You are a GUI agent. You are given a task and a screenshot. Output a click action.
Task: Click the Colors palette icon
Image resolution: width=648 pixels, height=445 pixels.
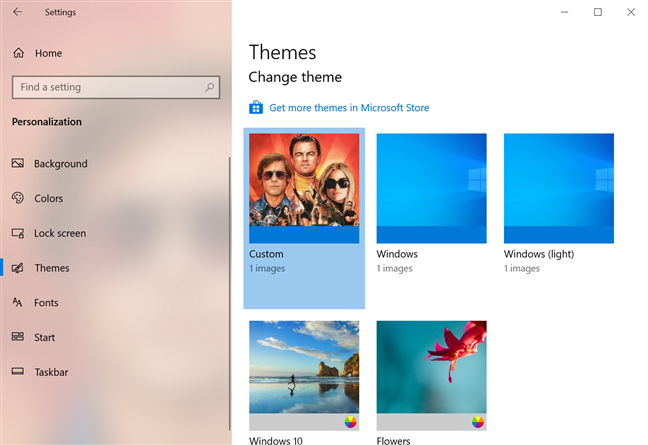coord(18,198)
